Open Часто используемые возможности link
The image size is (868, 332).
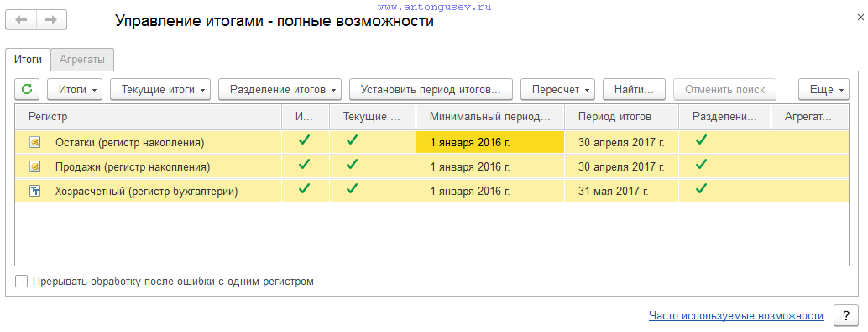coord(735,316)
